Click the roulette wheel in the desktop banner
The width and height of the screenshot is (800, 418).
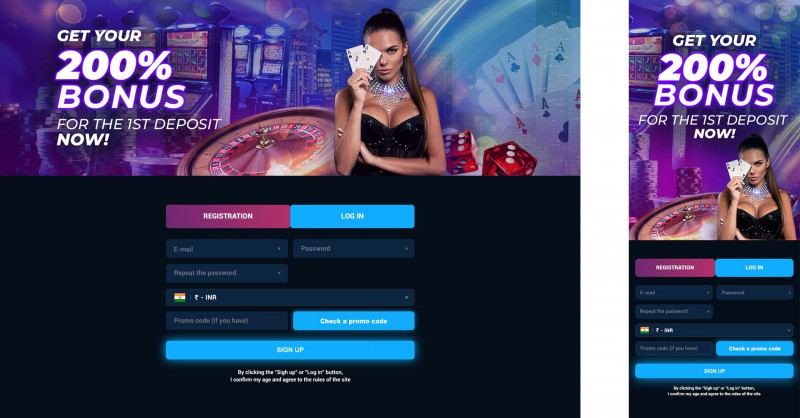260,144
